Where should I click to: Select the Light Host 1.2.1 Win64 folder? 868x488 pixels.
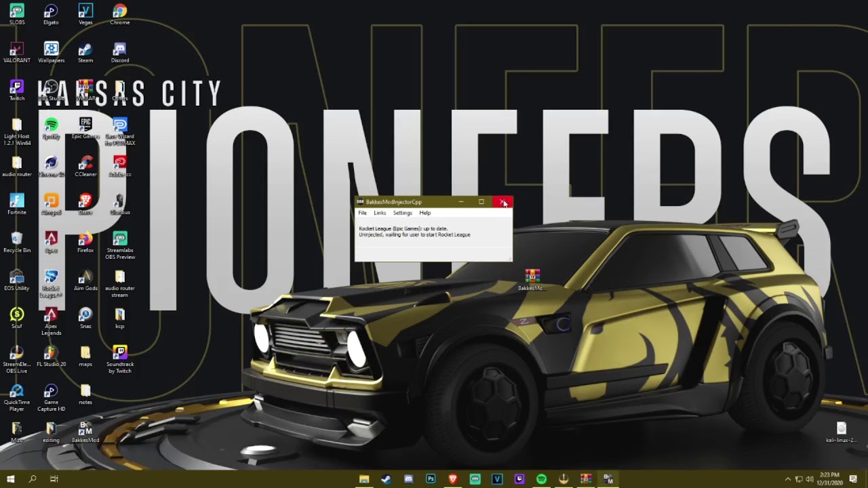[17, 131]
